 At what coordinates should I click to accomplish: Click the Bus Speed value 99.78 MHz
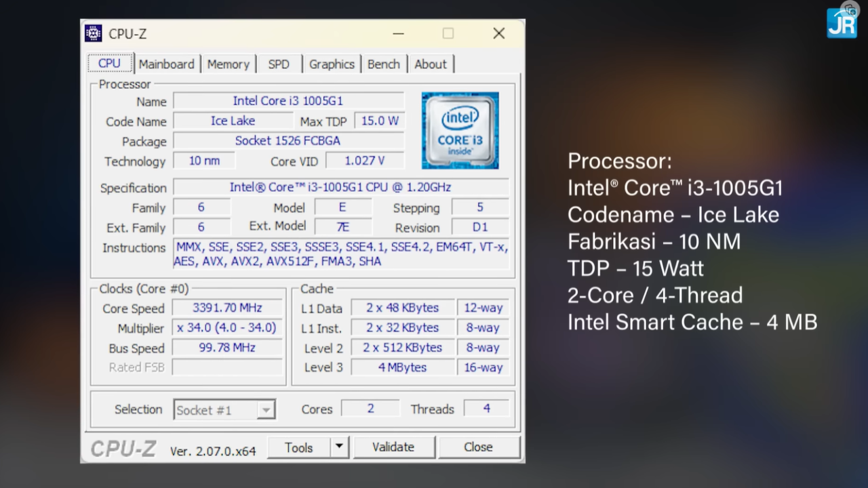point(227,348)
